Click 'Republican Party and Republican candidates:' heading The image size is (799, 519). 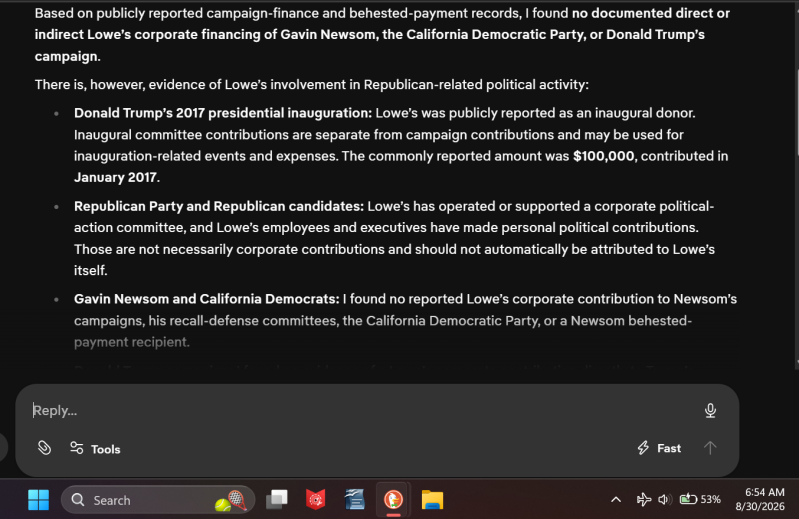pyautogui.click(x=219, y=206)
